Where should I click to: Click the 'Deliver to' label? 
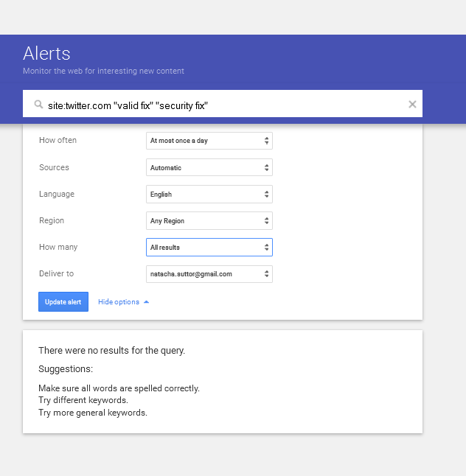pyautogui.click(x=56, y=273)
